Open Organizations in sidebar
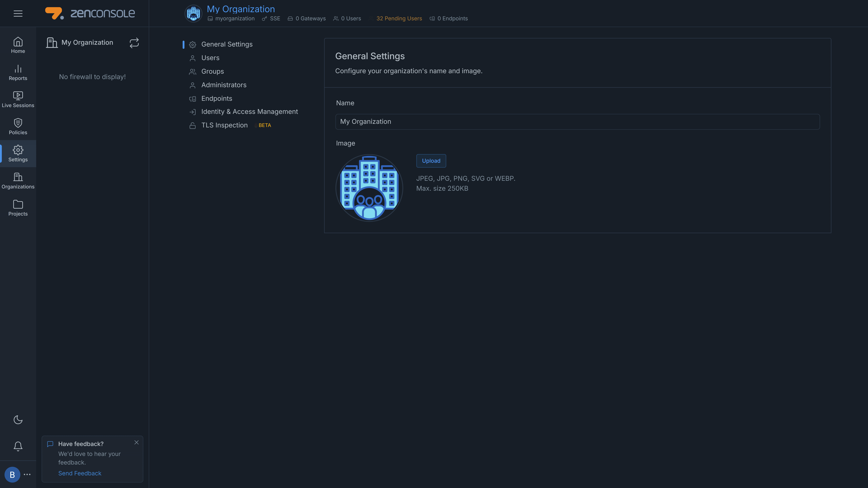868x488 pixels. pyautogui.click(x=18, y=181)
